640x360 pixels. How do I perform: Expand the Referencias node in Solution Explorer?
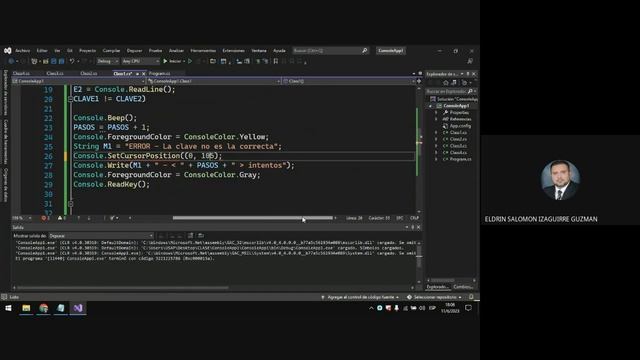pos(436,119)
